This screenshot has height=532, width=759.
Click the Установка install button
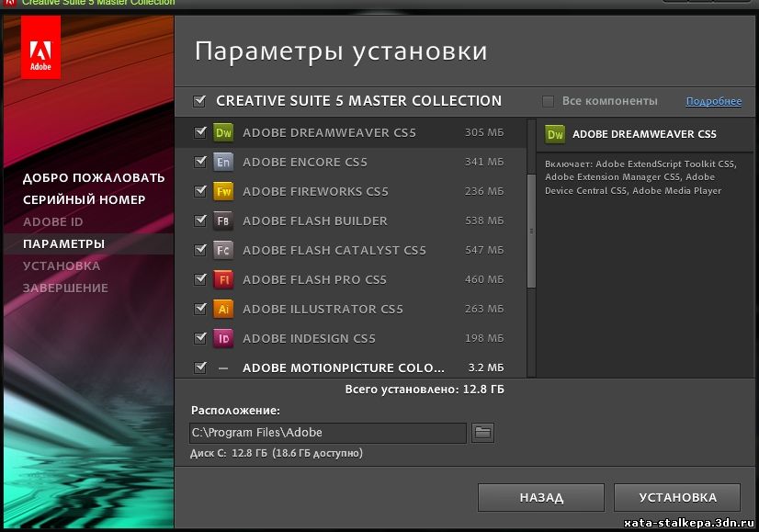(677, 497)
